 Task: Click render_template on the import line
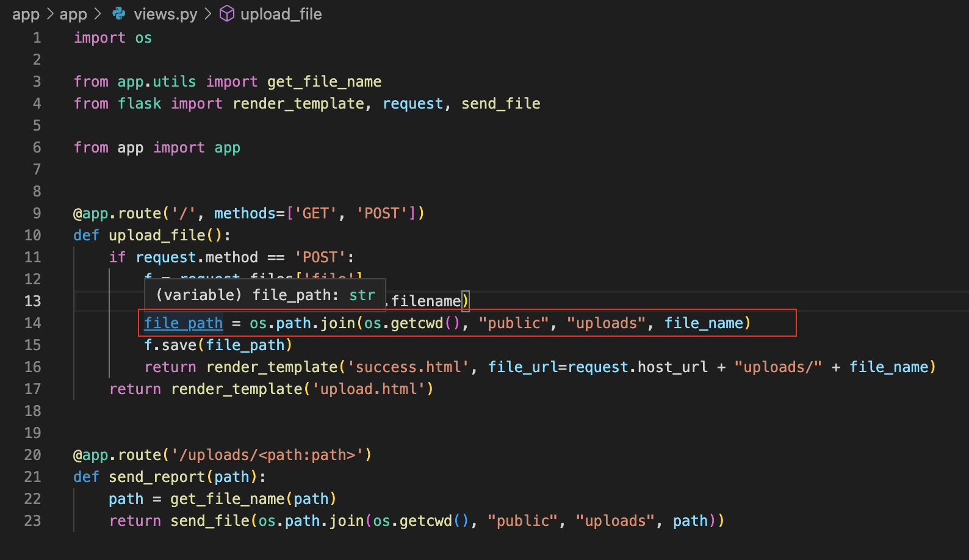click(x=298, y=104)
